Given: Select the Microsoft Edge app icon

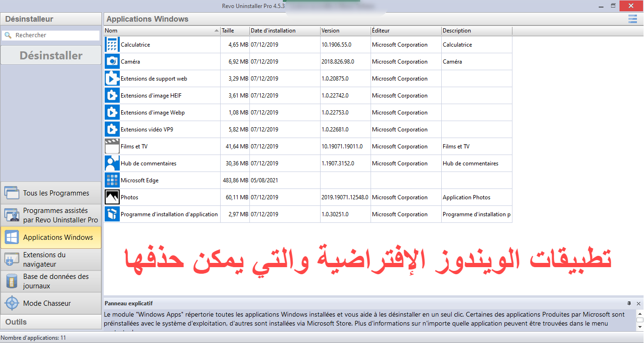Looking at the screenshot, I should point(112,180).
